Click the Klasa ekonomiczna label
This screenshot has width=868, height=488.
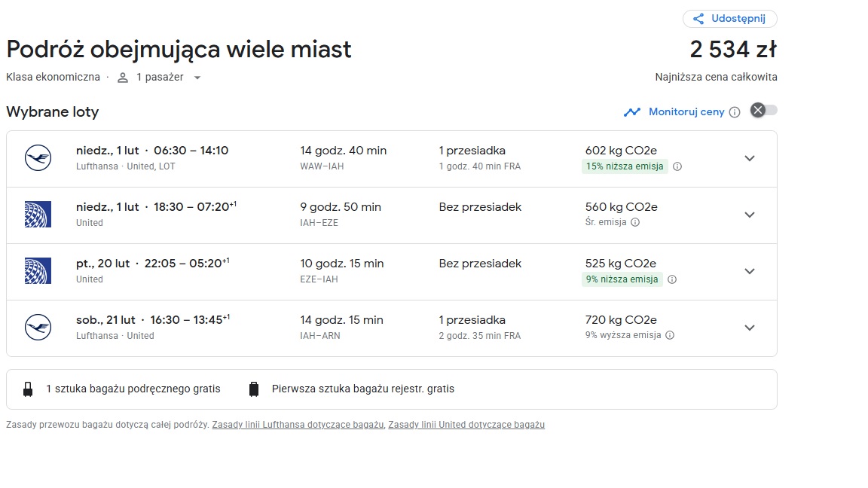(53, 78)
